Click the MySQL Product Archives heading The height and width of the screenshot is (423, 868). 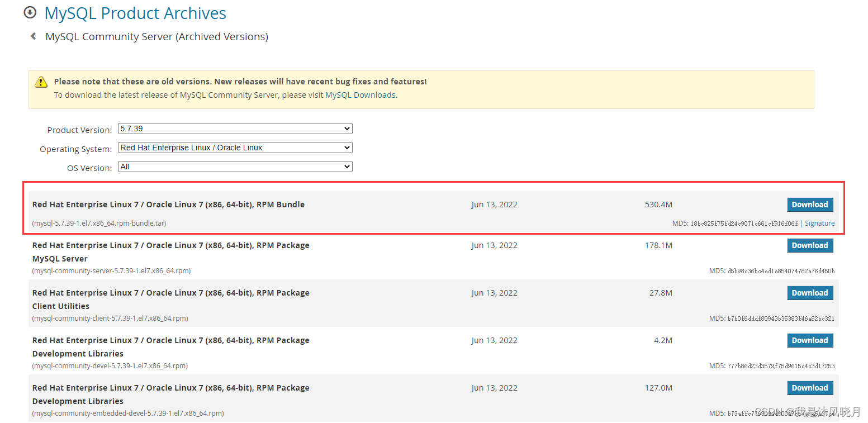[135, 13]
